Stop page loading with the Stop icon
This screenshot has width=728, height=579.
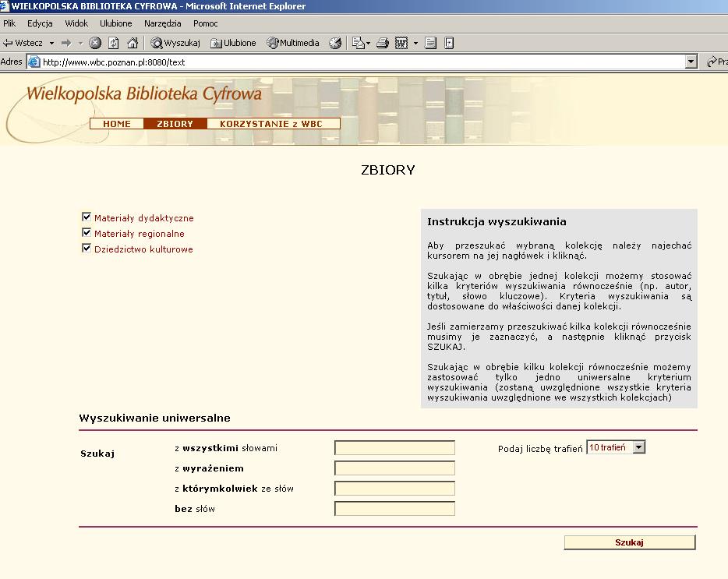click(95, 43)
